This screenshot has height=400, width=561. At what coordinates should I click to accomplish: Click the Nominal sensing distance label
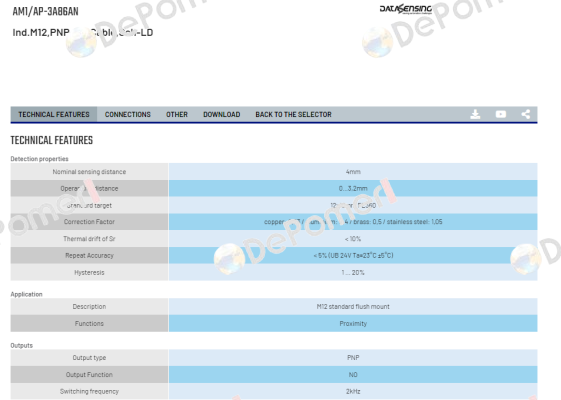point(89,172)
